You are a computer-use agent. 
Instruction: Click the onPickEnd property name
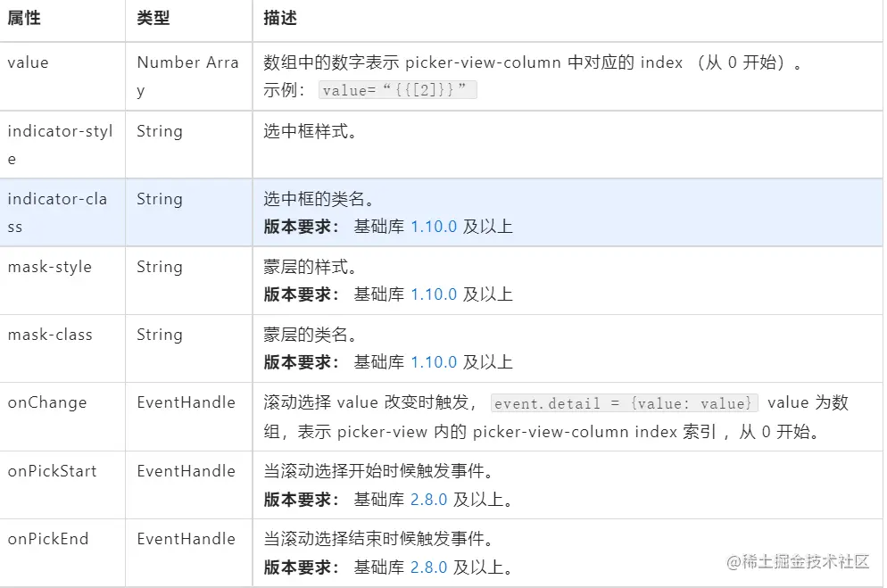click(x=46, y=539)
